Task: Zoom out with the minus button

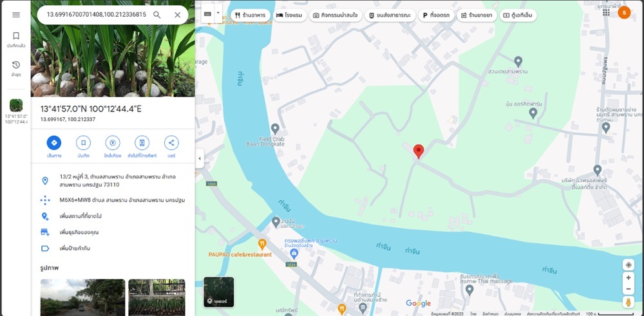Action: (629, 290)
